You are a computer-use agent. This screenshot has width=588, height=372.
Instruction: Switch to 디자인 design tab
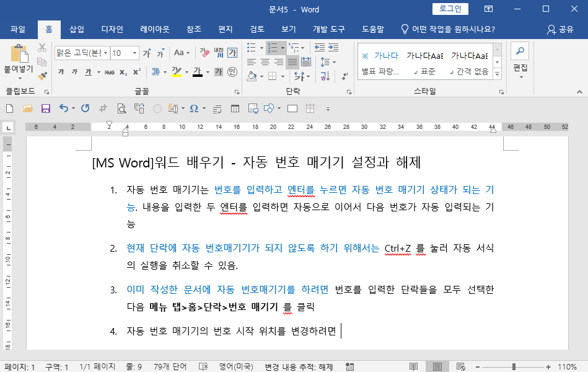(x=112, y=29)
